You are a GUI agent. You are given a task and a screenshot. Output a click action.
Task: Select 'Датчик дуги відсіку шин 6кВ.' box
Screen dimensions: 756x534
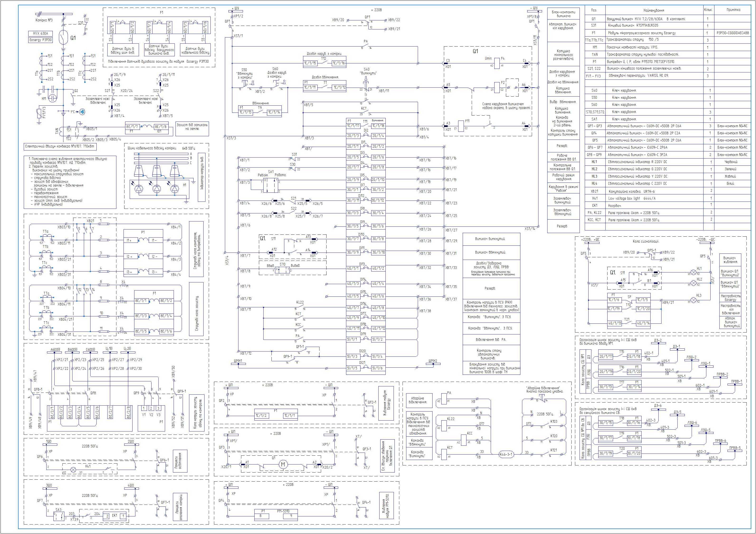pyautogui.click(x=123, y=50)
